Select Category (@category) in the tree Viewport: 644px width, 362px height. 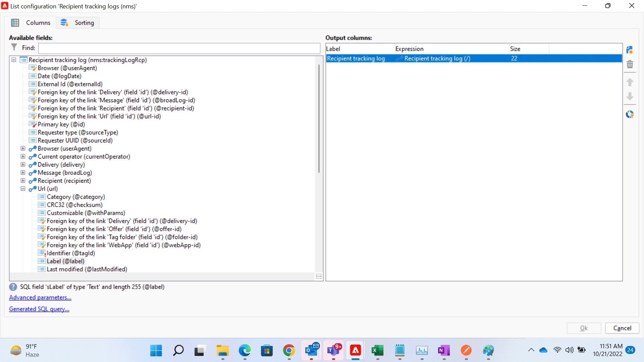tap(76, 197)
